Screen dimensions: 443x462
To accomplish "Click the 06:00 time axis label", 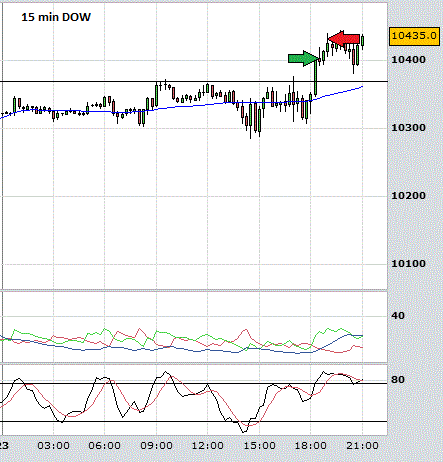I will click(105, 446).
